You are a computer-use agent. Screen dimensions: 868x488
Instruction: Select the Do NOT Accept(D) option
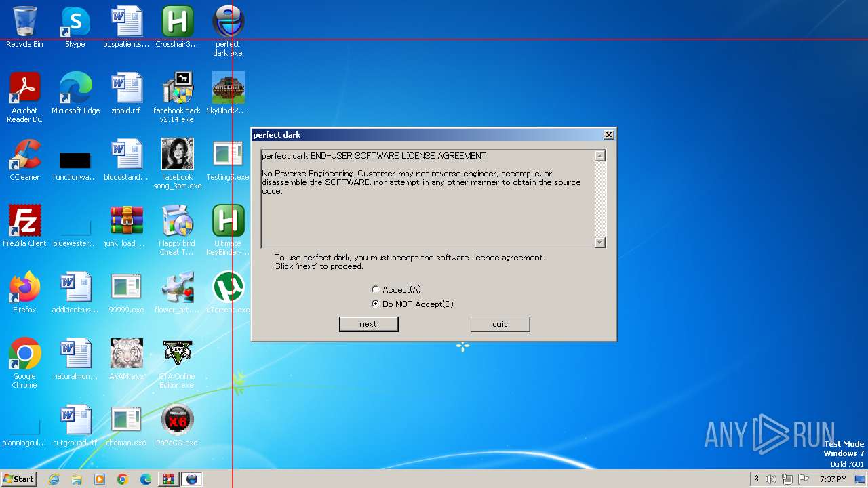(x=376, y=304)
